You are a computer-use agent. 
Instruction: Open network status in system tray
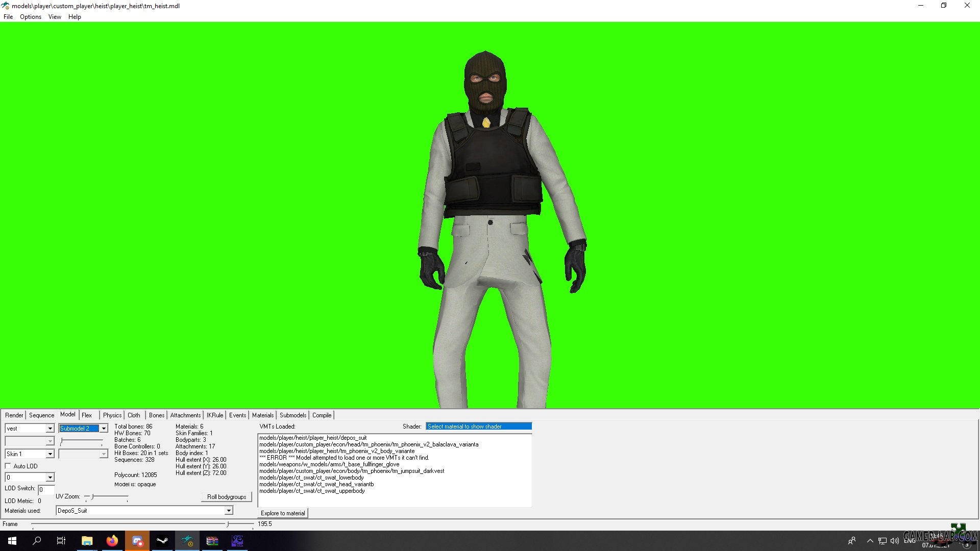tap(883, 541)
